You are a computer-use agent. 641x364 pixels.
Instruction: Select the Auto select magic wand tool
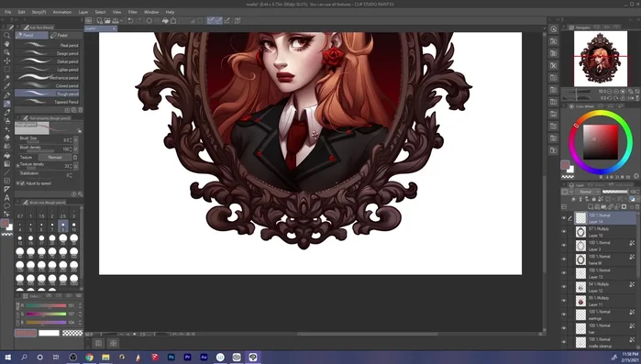tap(6, 78)
